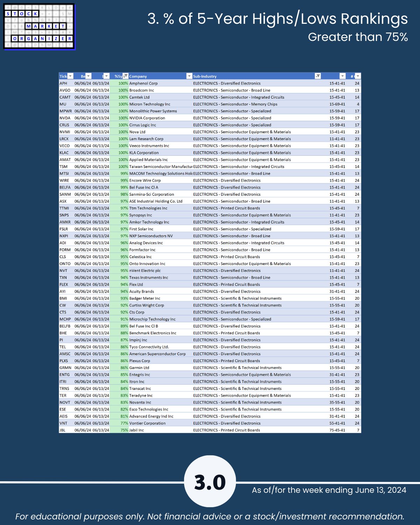Select the First Solar Inc cell
420x525 pixels.
pyautogui.click(x=141, y=229)
